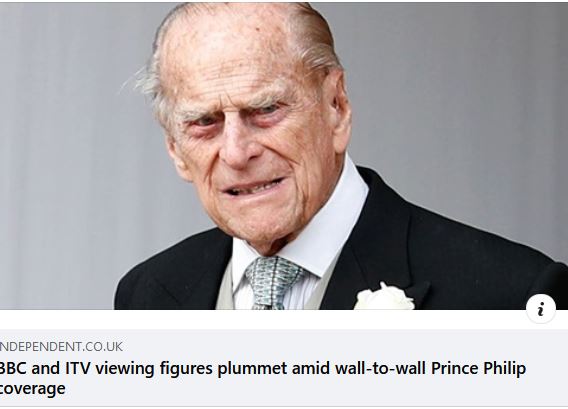
Task: Click the grey link card footer area
Action: click(284, 368)
